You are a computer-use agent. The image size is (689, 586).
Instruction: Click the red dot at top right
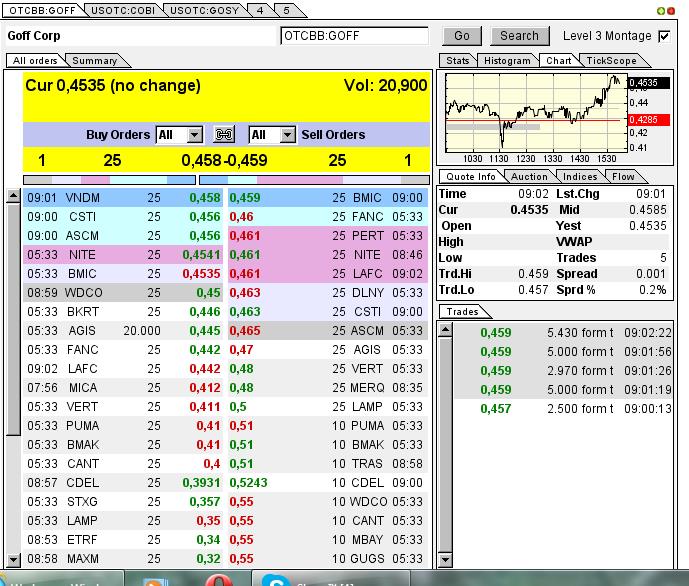coord(671,11)
